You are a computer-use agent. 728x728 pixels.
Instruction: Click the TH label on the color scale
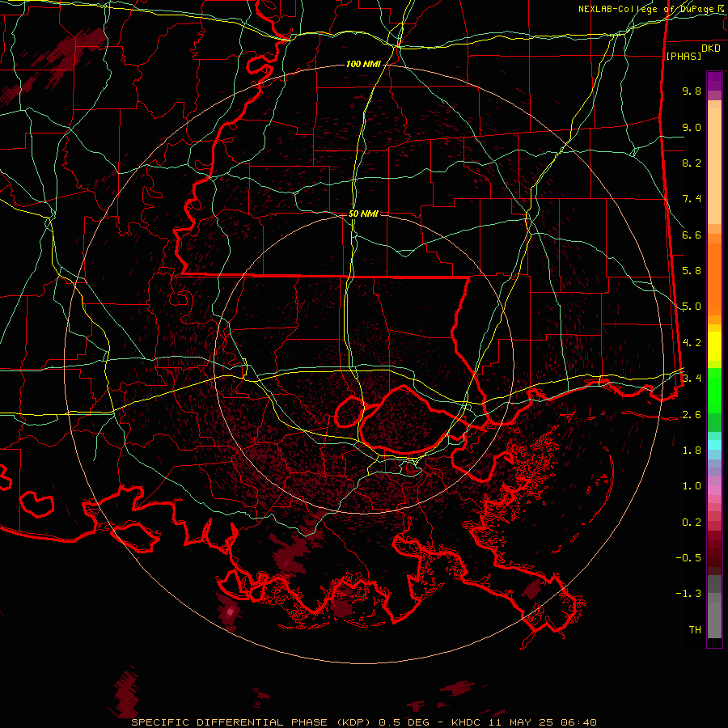pyautogui.click(x=695, y=629)
